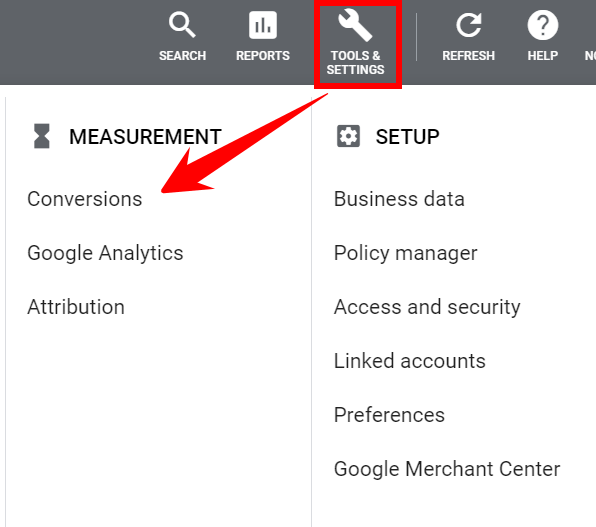Click the SETUP section heading

click(407, 137)
